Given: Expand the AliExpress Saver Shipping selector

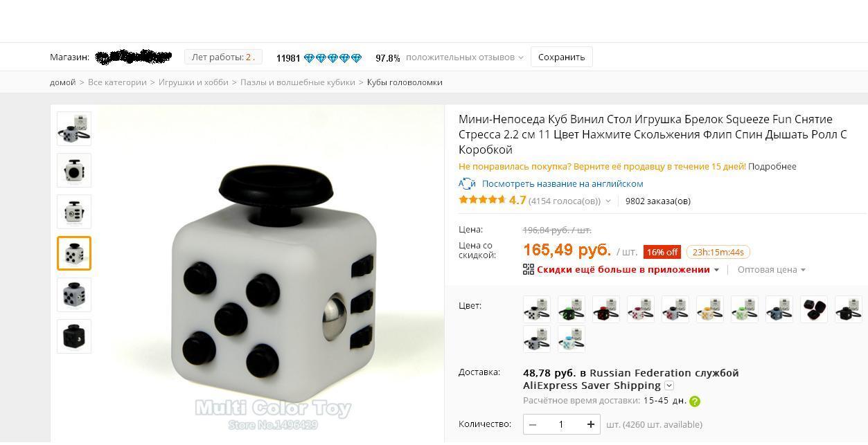Looking at the screenshot, I should tap(669, 385).
